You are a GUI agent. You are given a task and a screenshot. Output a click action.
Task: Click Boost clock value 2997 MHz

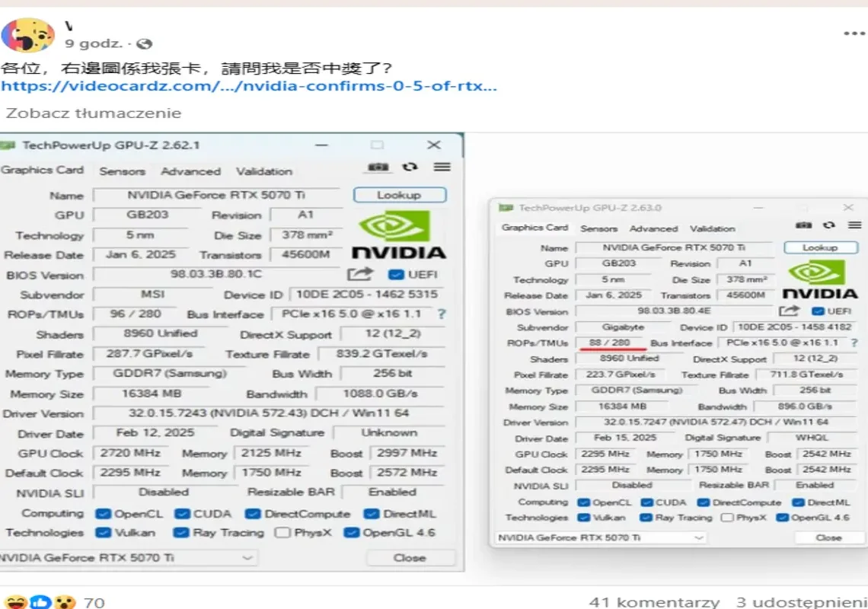click(407, 453)
